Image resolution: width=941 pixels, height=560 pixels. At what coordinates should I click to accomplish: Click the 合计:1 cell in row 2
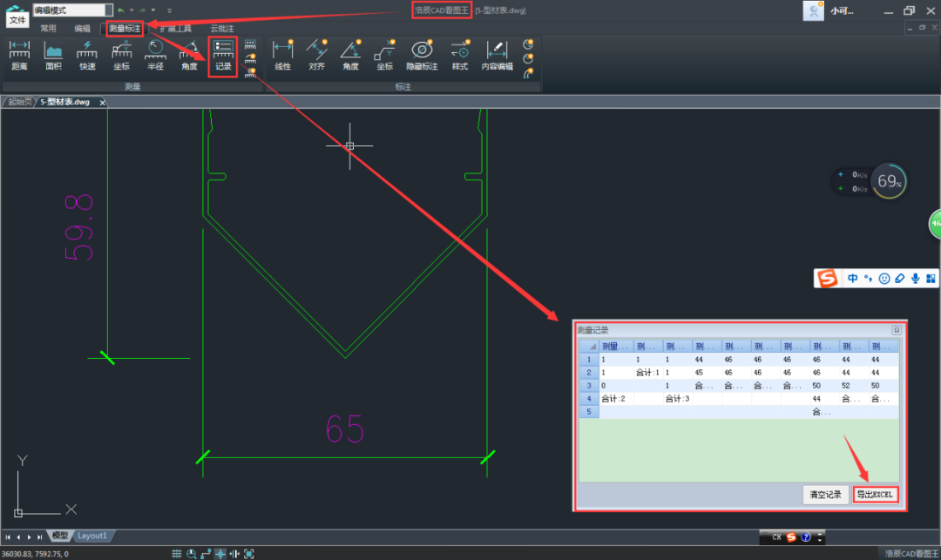pos(648,373)
